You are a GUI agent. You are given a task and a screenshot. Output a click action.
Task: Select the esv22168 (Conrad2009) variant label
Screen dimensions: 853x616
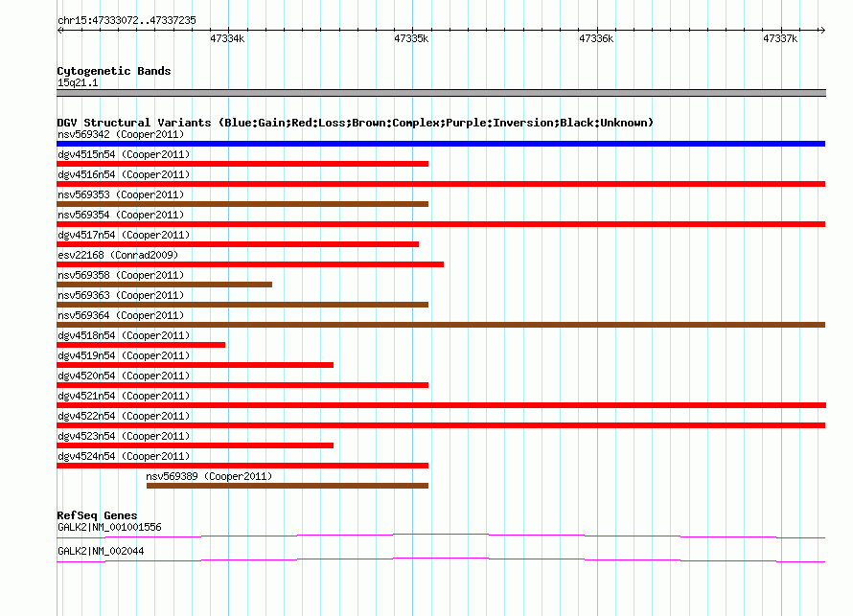[x=118, y=255]
